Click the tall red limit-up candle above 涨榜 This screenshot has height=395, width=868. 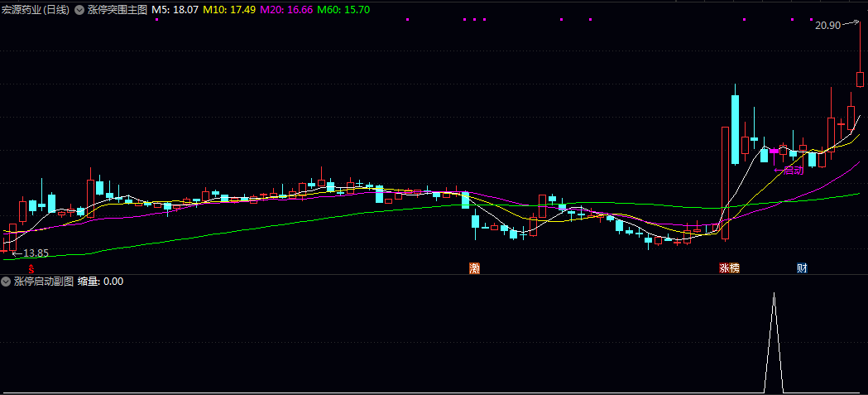(x=725, y=183)
